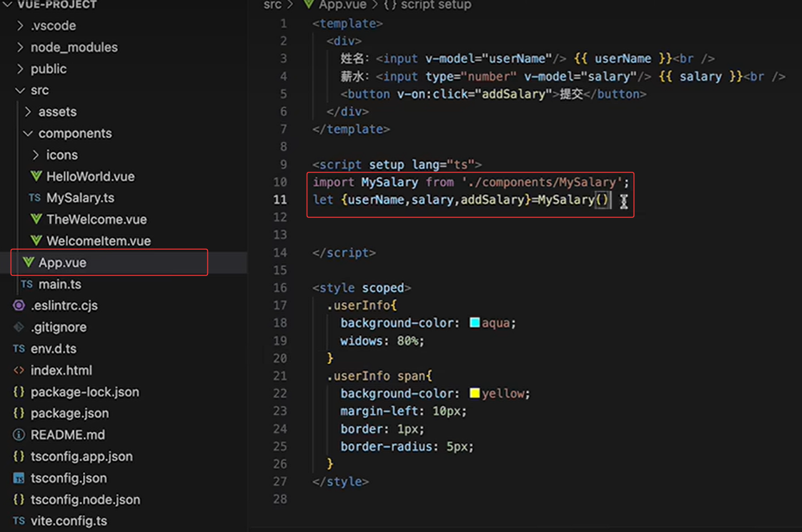This screenshot has width=802, height=532.
Task: Click the Vue icon beside HelloWorld.vue
Action: coord(36,177)
